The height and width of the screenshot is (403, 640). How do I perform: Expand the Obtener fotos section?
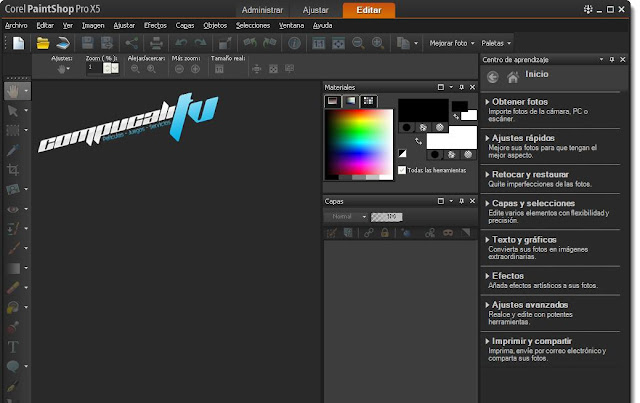coord(487,102)
